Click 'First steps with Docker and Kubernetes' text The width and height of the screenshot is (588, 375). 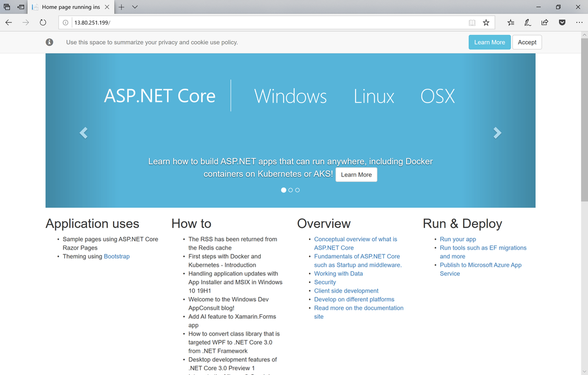tap(224, 261)
